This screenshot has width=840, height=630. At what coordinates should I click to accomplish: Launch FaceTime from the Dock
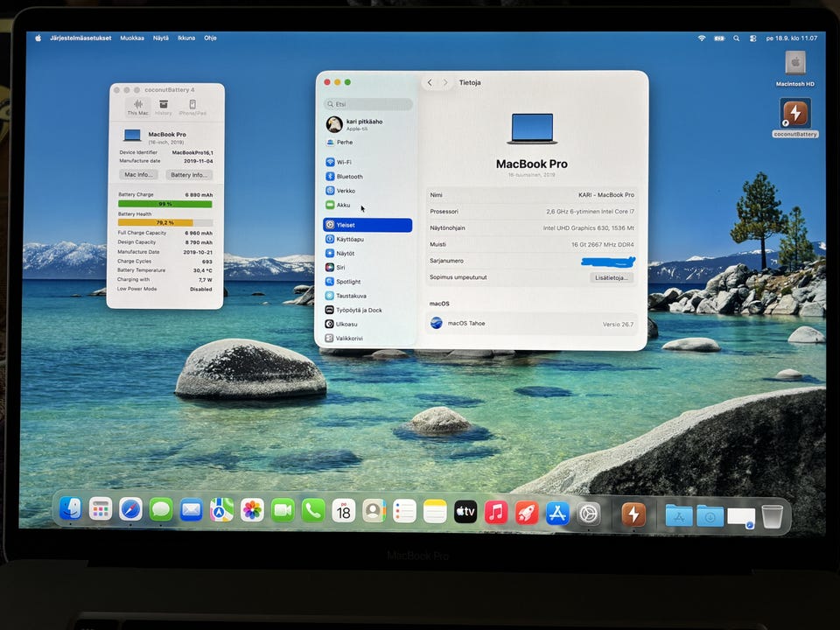[283, 511]
